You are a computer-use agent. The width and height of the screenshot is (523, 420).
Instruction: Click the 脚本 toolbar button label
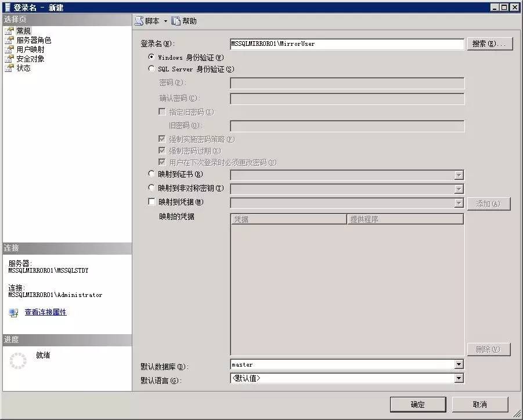tap(152, 21)
